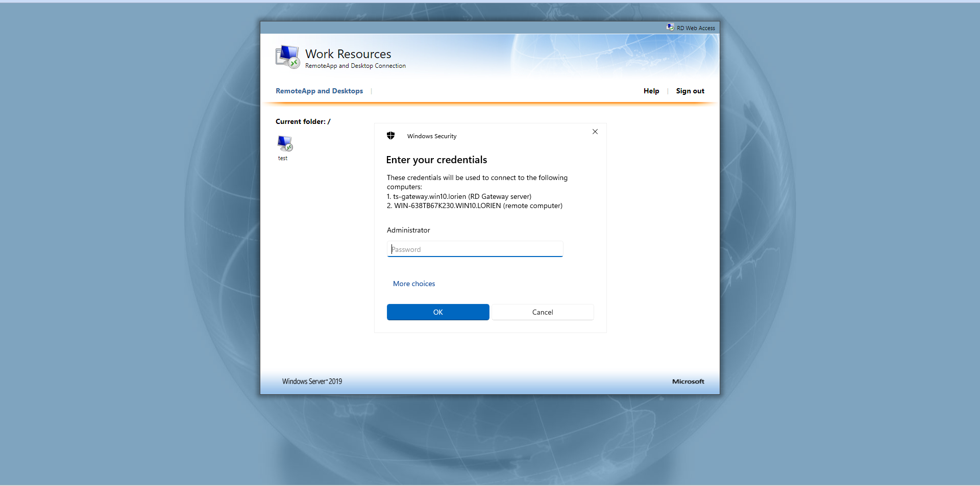Click the Work Resources computer logo

click(287, 56)
